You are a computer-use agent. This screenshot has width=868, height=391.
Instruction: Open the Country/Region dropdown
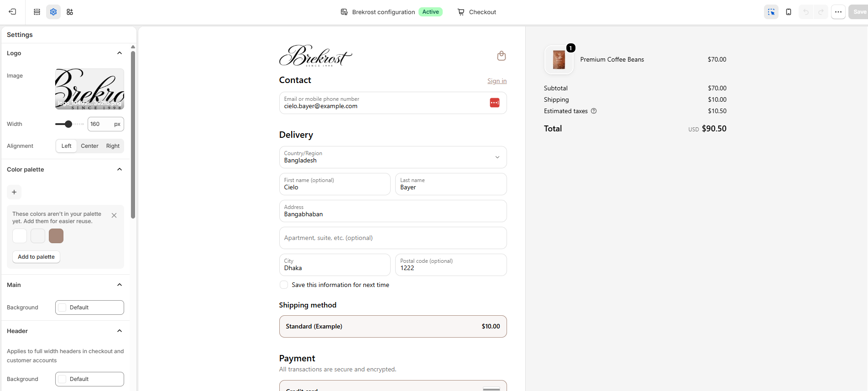pos(393,157)
